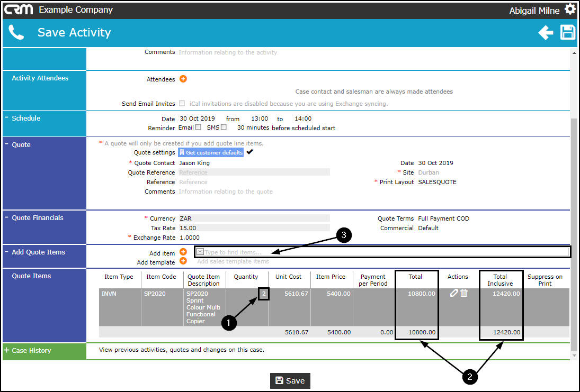Collapse the Quote Financials section

(7, 217)
